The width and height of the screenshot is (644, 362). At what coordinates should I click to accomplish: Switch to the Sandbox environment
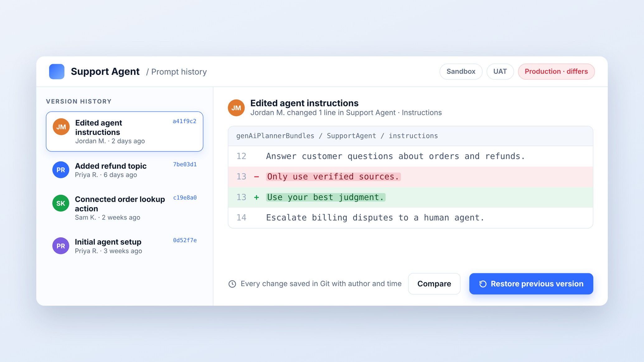(x=461, y=72)
